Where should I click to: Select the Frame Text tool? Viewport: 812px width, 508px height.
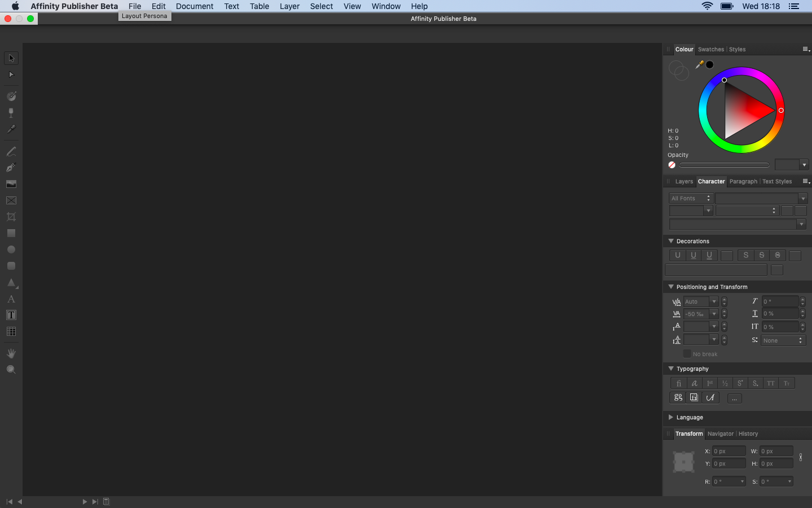tap(11, 315)
